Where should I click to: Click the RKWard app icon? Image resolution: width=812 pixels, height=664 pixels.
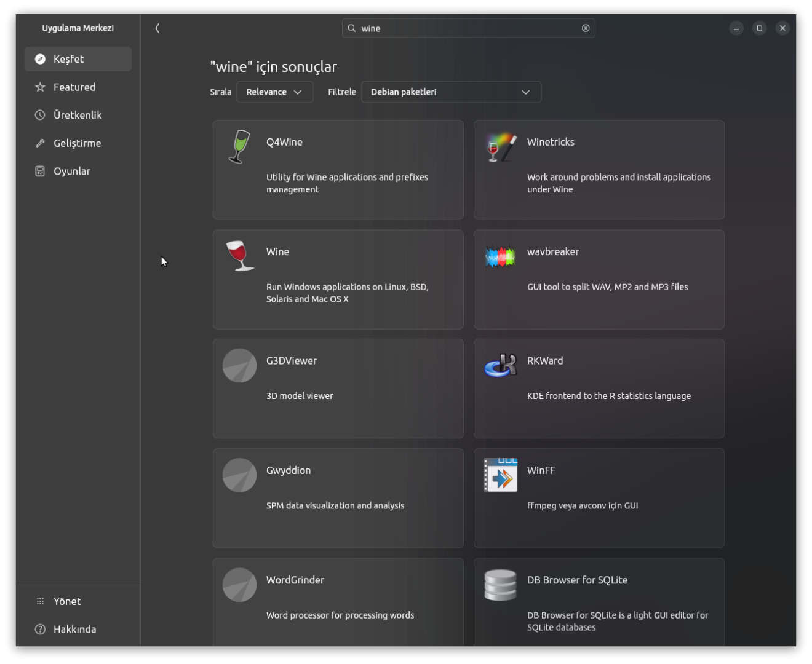click(x=500, y=366)
